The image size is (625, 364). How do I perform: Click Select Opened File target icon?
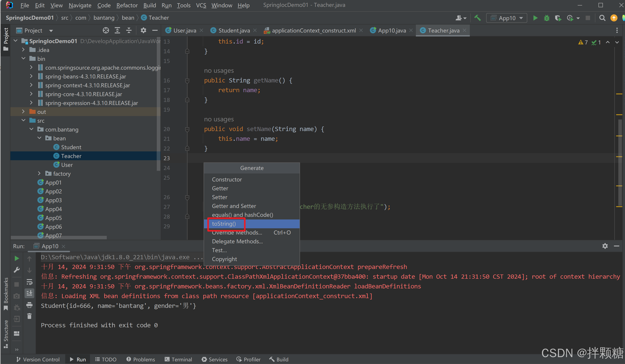(106, 30)
